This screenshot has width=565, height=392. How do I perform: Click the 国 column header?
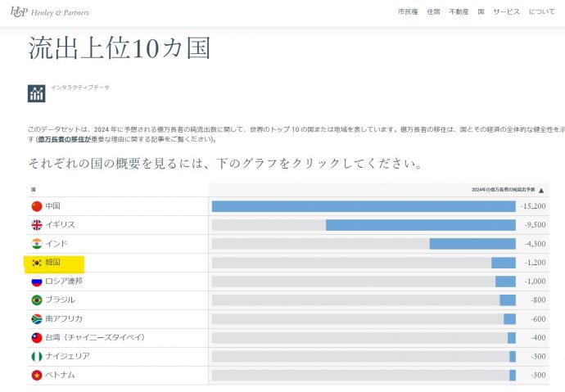click(33, 189)
